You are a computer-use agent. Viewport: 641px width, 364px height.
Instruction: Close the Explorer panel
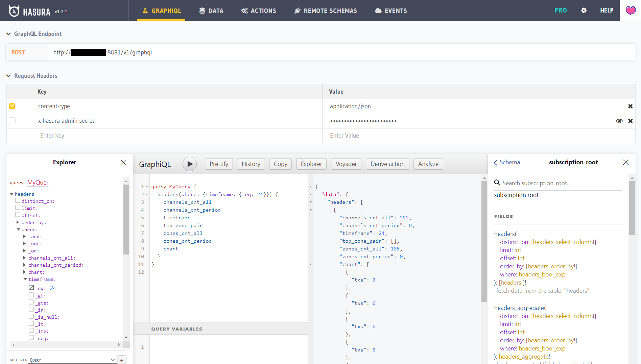(123, 163)
